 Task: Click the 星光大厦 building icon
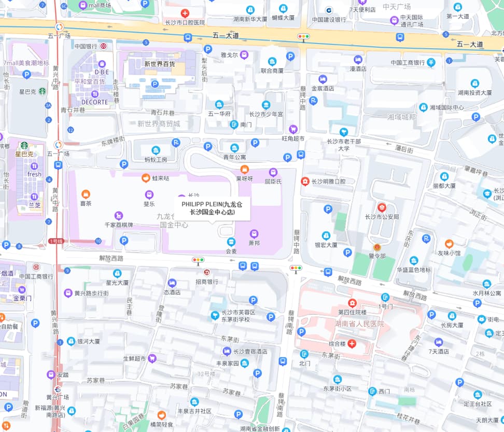click(x=117, y=273)
